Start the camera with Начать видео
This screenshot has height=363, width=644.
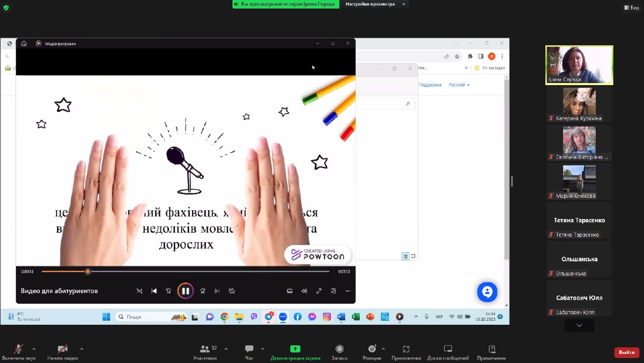tap(62, 349)
